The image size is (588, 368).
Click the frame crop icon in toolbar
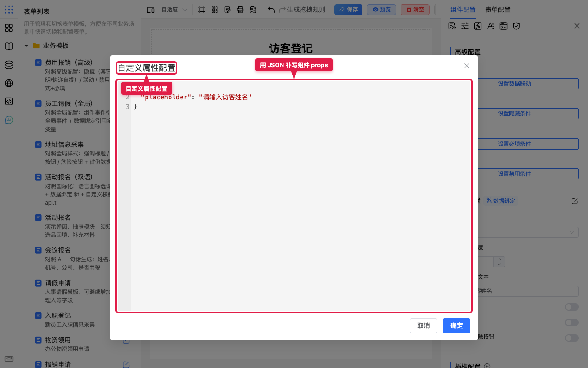click(202, 10)
